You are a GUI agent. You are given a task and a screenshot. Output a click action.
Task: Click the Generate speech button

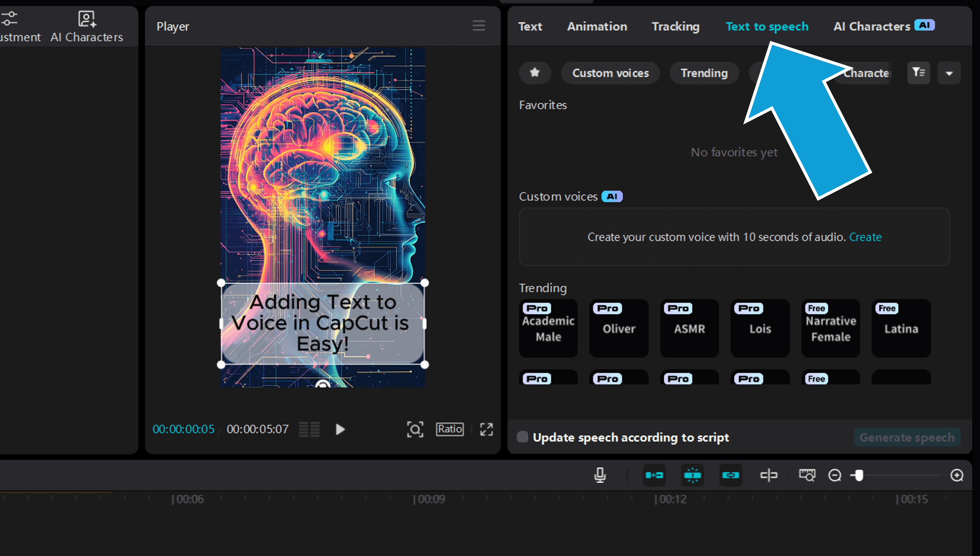(907, 437)
